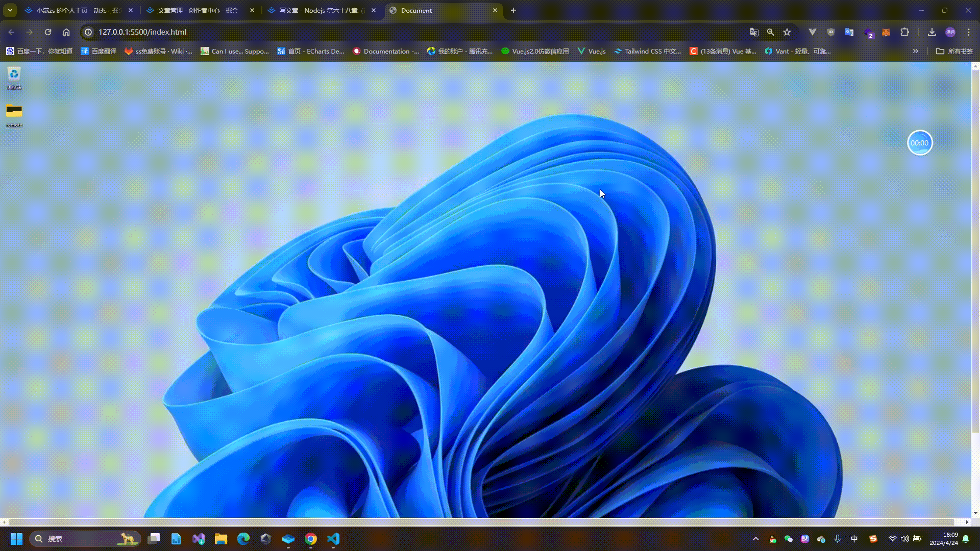Open the Vue devtools extension icon
This screenshot has width=980, height=551.
813,32
